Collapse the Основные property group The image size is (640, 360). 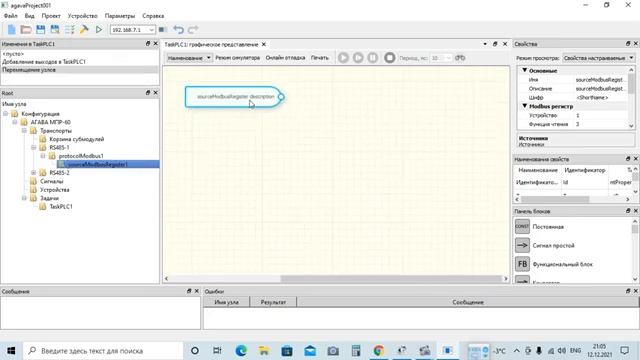[524, 70]
